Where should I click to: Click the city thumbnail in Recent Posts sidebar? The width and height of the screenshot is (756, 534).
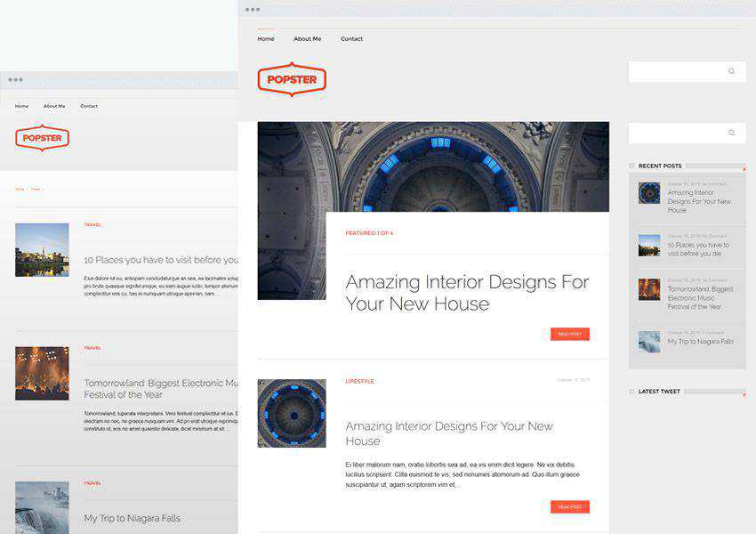[x=649, y=245]
